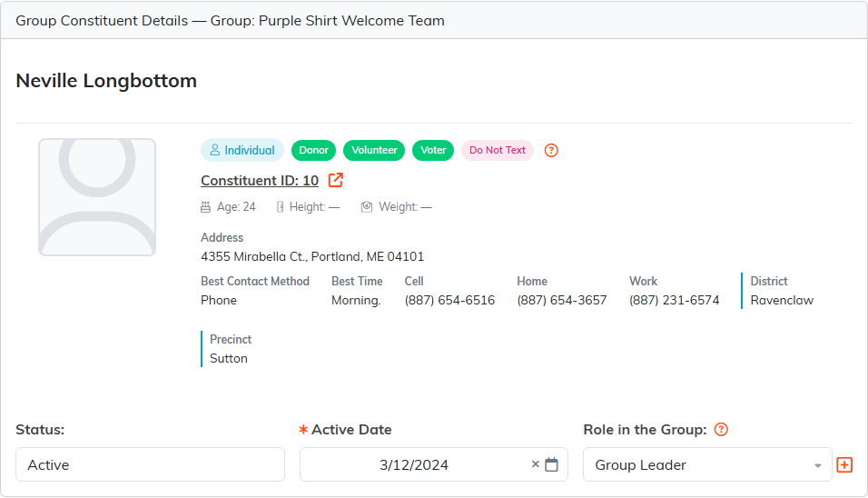This screenshot has width=868, height=498.
Task: Click the Age birthday cake icon
Action: tap(205, 207)
